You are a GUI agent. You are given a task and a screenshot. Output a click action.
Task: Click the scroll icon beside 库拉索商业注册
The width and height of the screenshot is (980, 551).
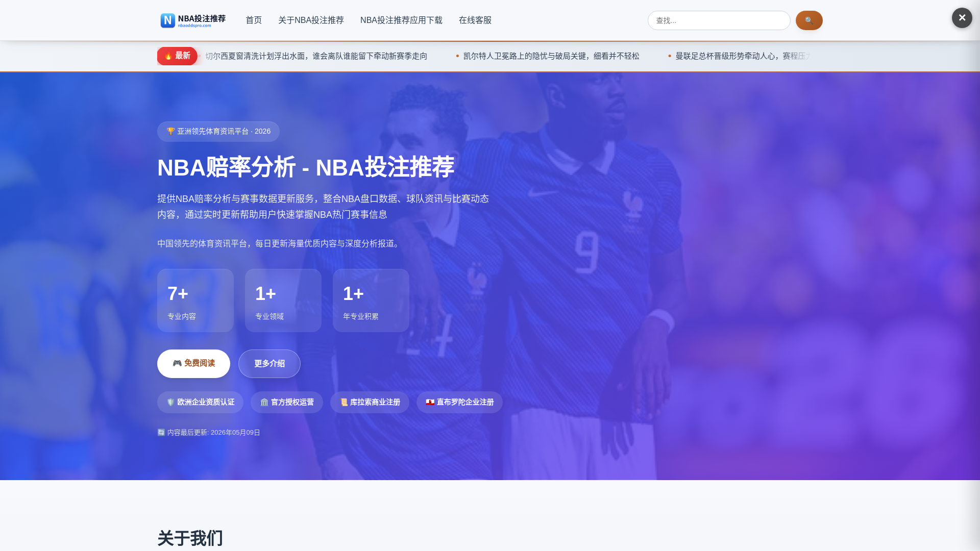[344, 403]
